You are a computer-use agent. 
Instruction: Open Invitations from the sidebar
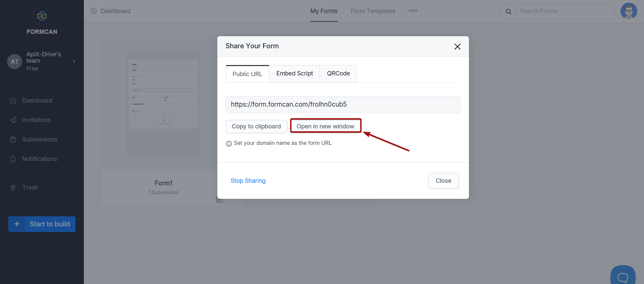click(36, 120)
